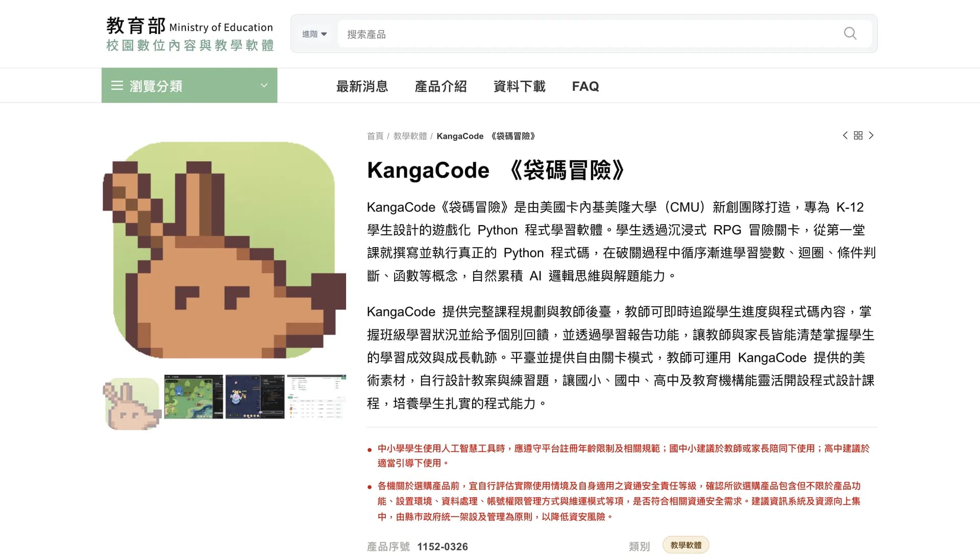Open the 產品介紹 menu item
Viewport: 980px width, 560px height.
pyautogui.click(x=440, y=86)
